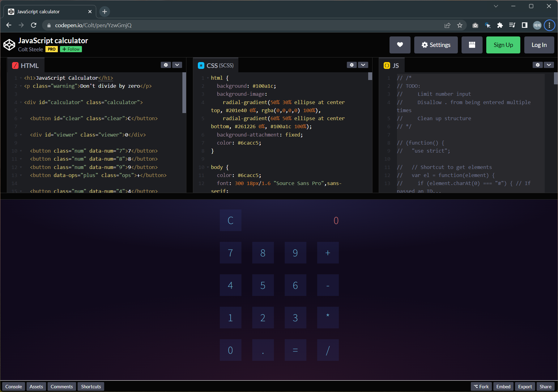Expand CSS editor dropdown chevron

click(363, 65)
